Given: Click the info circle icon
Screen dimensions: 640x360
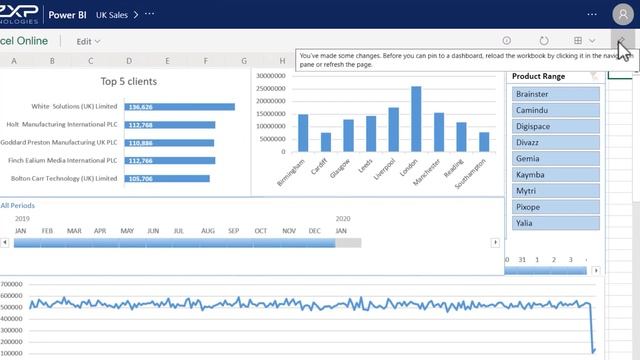Looking at the screenshot, I should (x=507, y=40).
